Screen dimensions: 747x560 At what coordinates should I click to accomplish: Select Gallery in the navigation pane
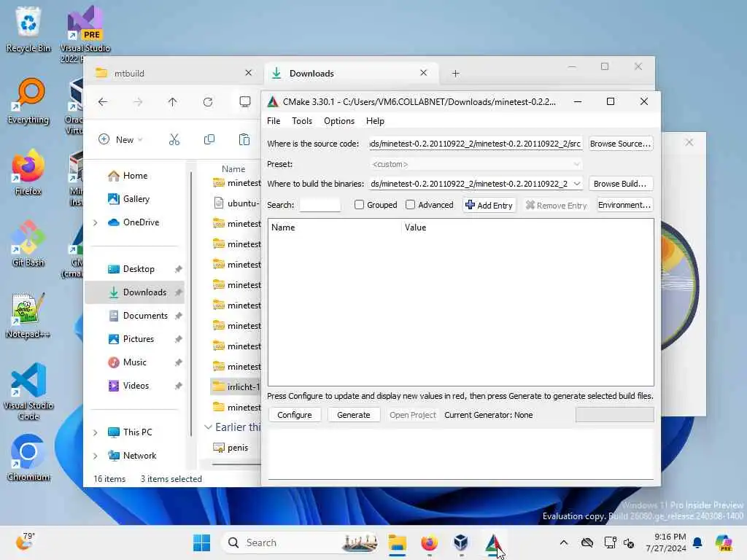tap(135, 199)
